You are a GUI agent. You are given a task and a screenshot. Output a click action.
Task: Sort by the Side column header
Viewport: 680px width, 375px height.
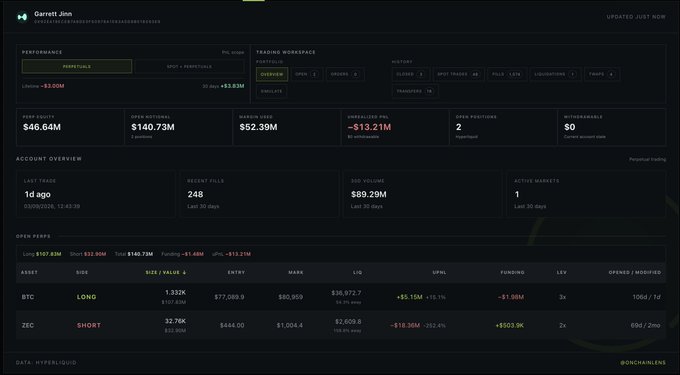click(x=82, y=272)
